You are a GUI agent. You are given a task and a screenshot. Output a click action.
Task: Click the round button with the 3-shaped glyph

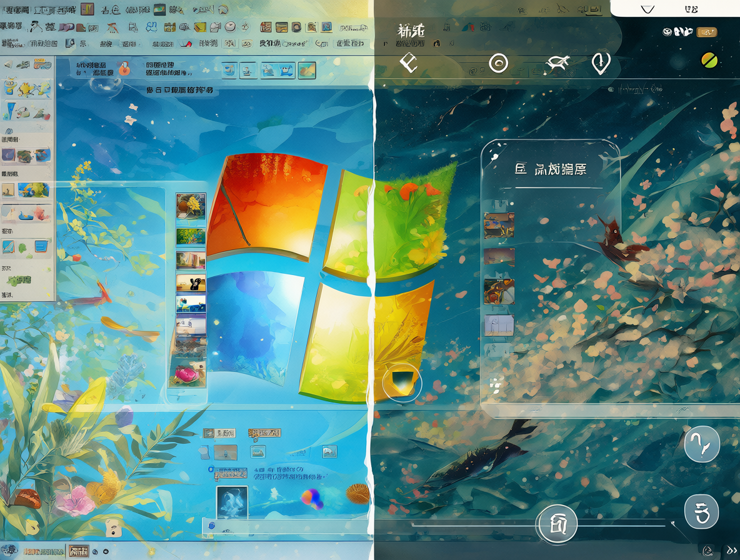coord(702,511)
